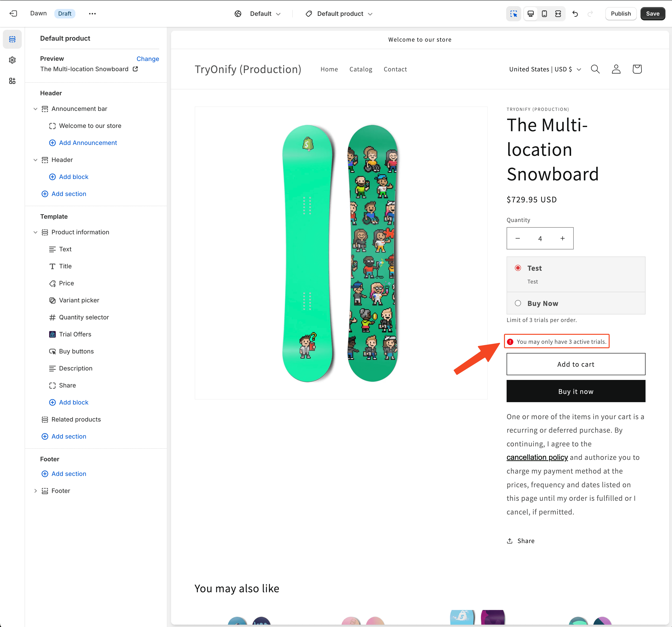Open the theme settings gear icon
The image size is (672, 627).
[12, 60]
